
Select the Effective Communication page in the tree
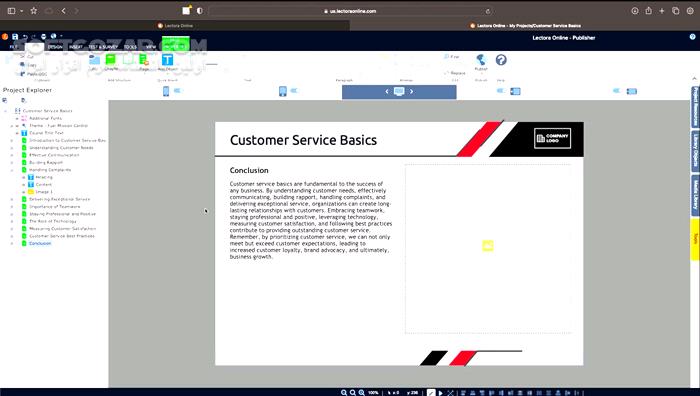point(54,155)
